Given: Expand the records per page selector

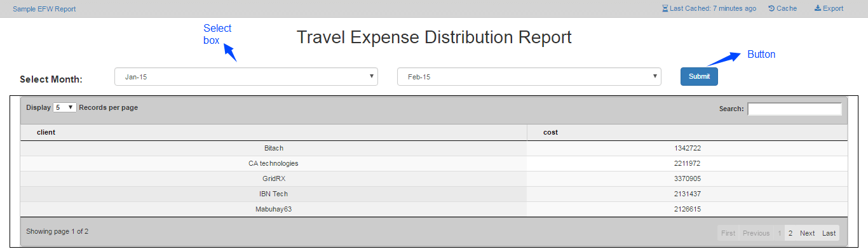Looking at the screenshot, I should click(65, 108).
